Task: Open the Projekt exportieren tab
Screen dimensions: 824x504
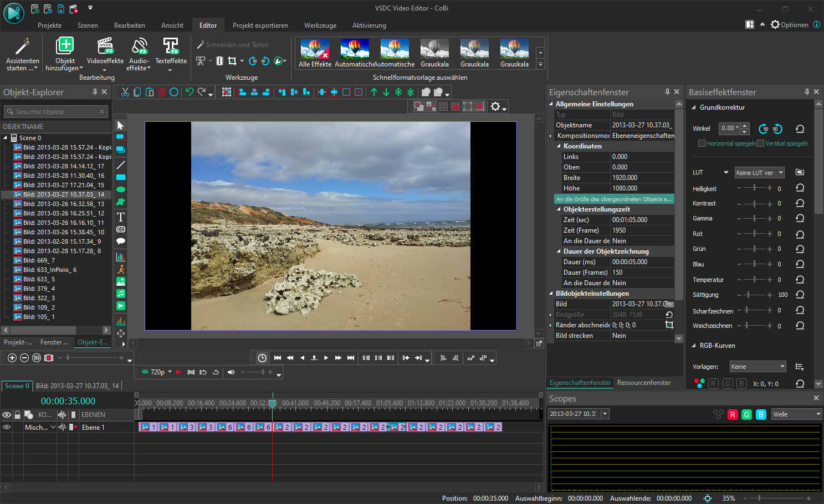Action: [260, 25]
